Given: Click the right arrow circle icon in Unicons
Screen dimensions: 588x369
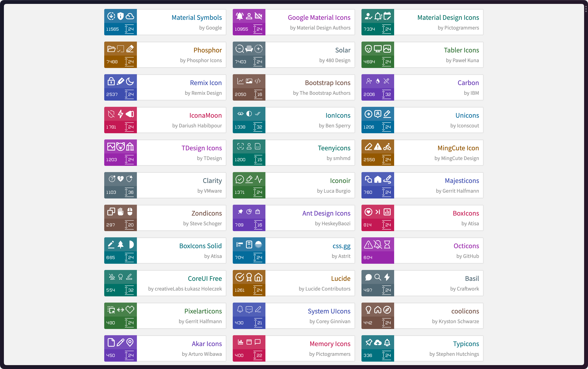Looking at the screenshot, I should coord(368,114).
